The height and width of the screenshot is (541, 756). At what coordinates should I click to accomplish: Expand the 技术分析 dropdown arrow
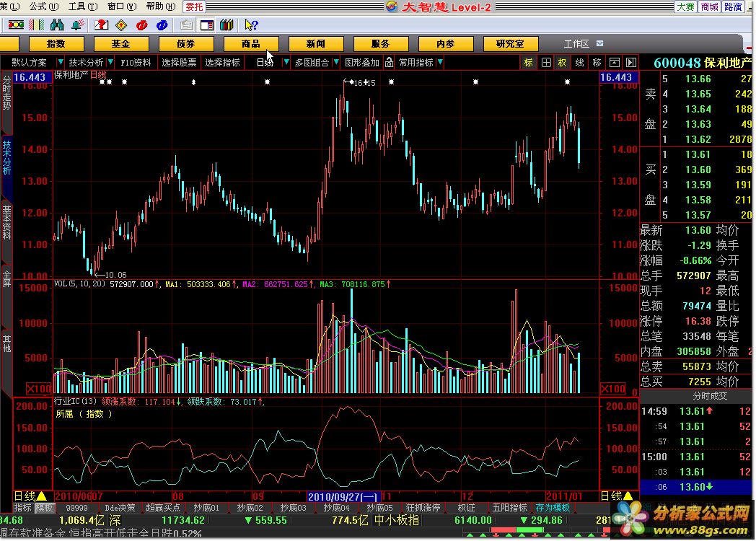click(110, 62)
